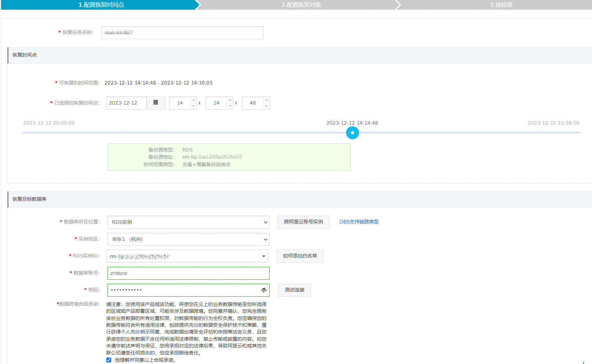
Task: Click the 2023-12-12 23:59:59 slider end label
Action: coord(553,123)
